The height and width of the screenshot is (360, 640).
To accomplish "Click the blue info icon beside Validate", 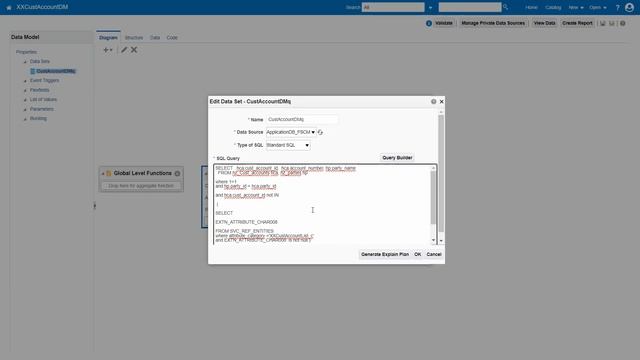I will pyautogui.click(x=429, y=23).
